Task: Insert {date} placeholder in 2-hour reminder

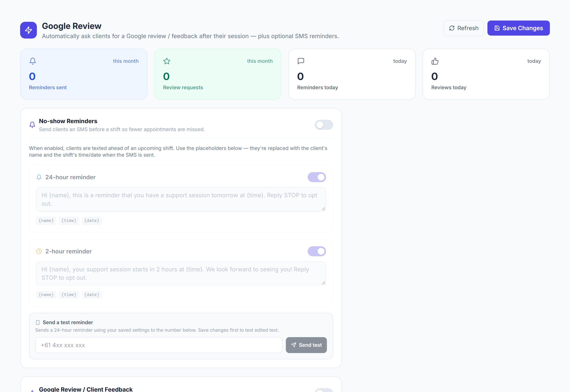Action: [92, 295]
